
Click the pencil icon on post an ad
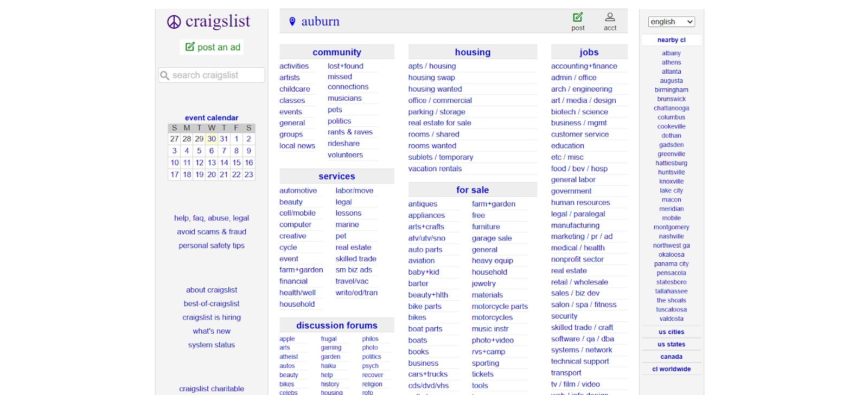tap(190, 47)
